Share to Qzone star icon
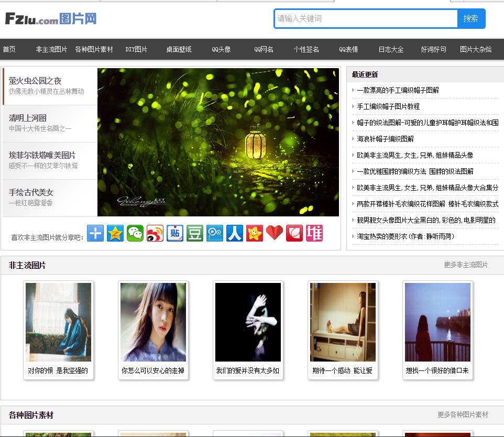 [115, 233]
